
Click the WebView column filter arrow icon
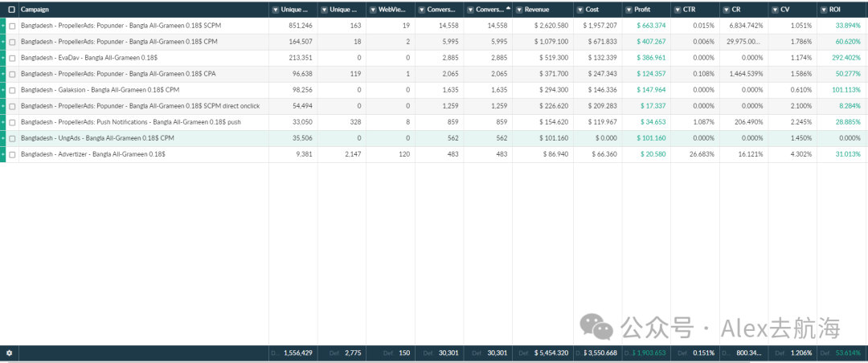tap(373, 10)
